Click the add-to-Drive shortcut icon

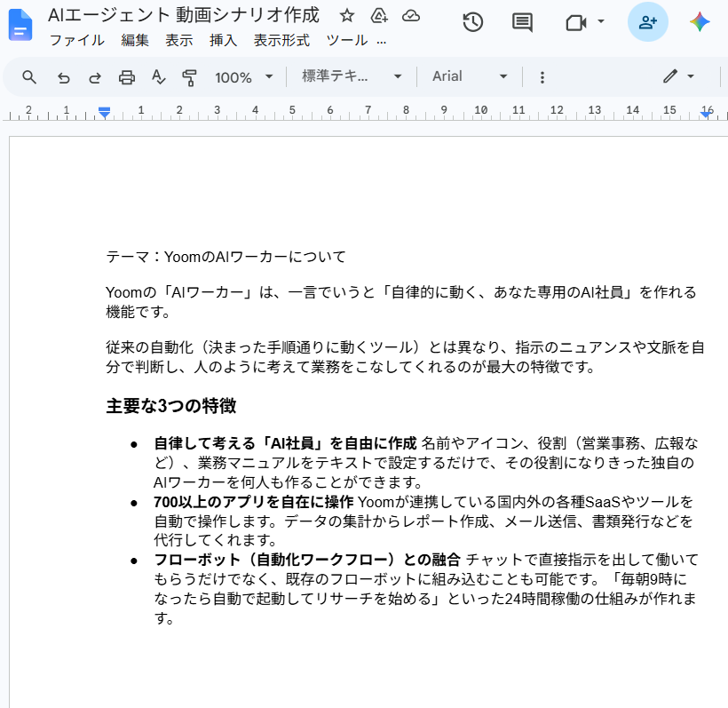click(x=379, y=16)
